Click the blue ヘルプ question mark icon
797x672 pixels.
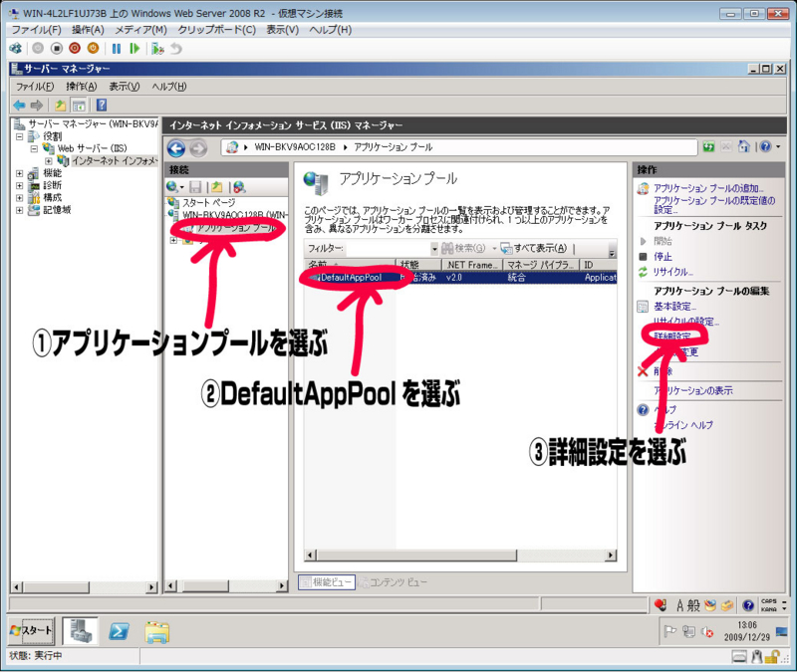tap(643, 407)
